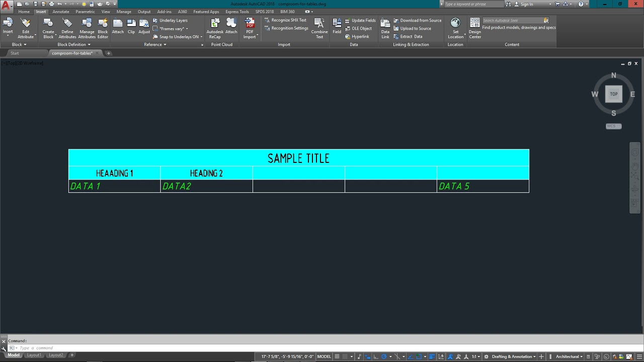This screenshot has height=362, width=644.
Task: Switch to the Annotate ribbon tab
Action: coord(61,12)
